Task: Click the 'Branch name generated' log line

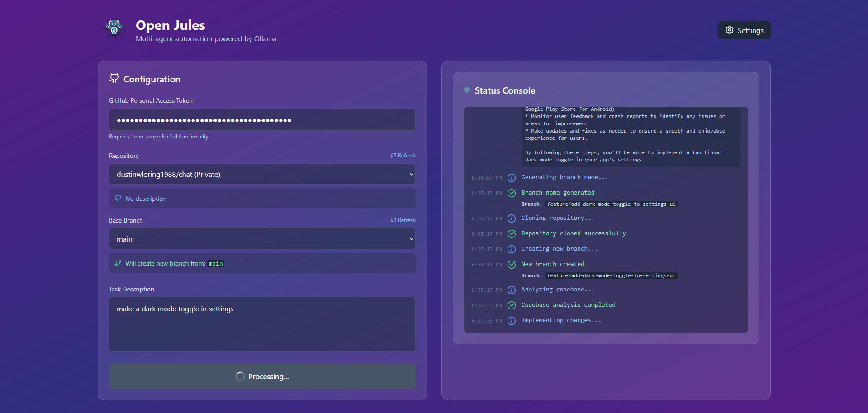Action: pos(558,193)
